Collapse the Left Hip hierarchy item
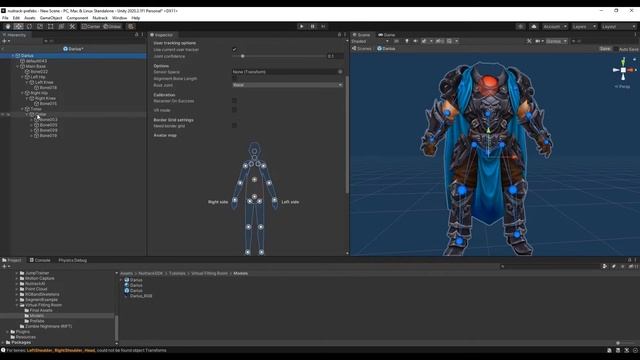The width and height of the screenshot is (640, 360). tap(22, 77)
